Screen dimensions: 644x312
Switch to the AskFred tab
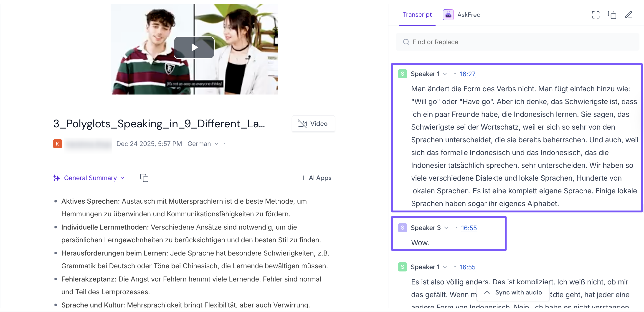coord(469,15)
